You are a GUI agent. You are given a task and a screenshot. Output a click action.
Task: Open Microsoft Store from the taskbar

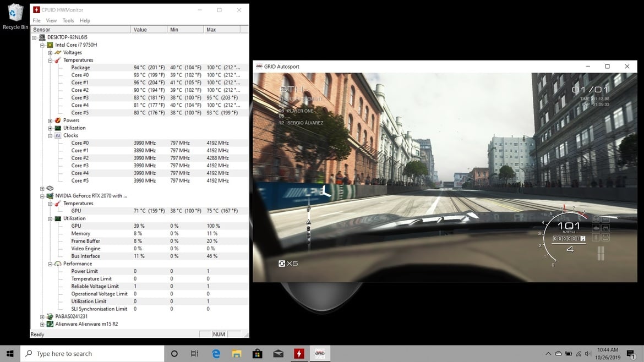(x=258, y=353)
